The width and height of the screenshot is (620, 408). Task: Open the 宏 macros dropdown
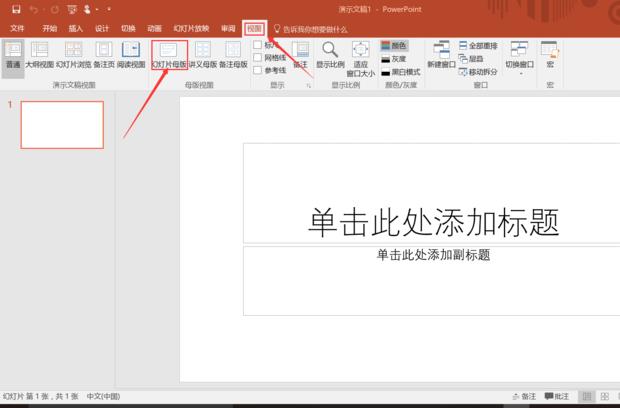(550, 53)
